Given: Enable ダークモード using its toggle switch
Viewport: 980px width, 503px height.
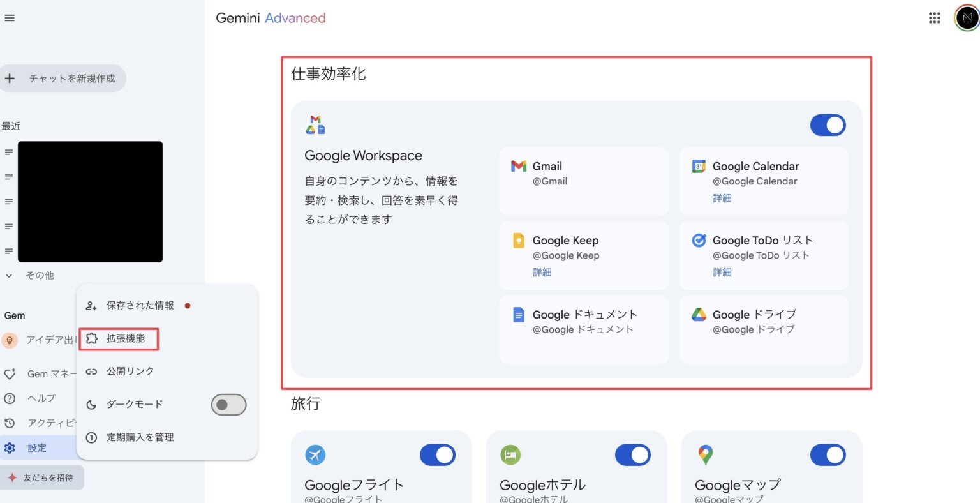Looking at the screenshot, I should pos(228,404).
